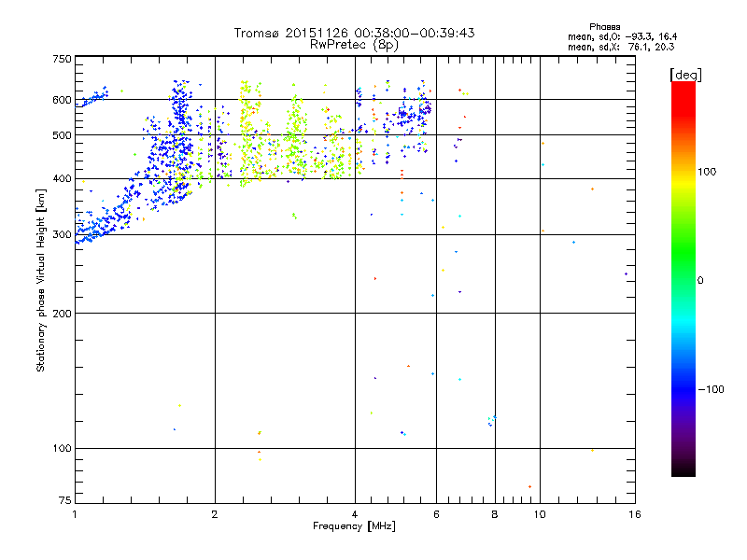This screenshot has width=747, height=560.
Task: Click the X-axis label "10"
Action: [x=540, y=514]
